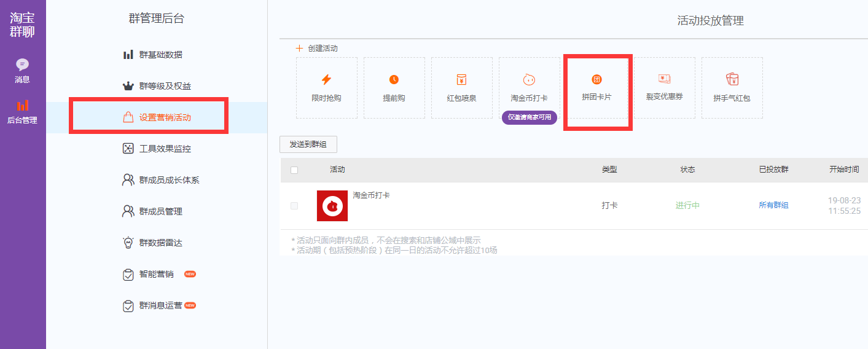Click the 所有群组 link
This screenshot has height=349, width=868.
click(773, 205)
